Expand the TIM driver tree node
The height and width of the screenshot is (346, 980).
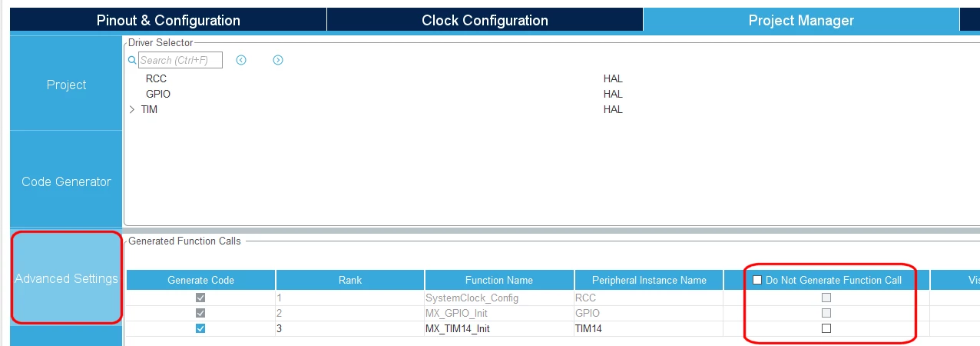[x=132, y=110]
